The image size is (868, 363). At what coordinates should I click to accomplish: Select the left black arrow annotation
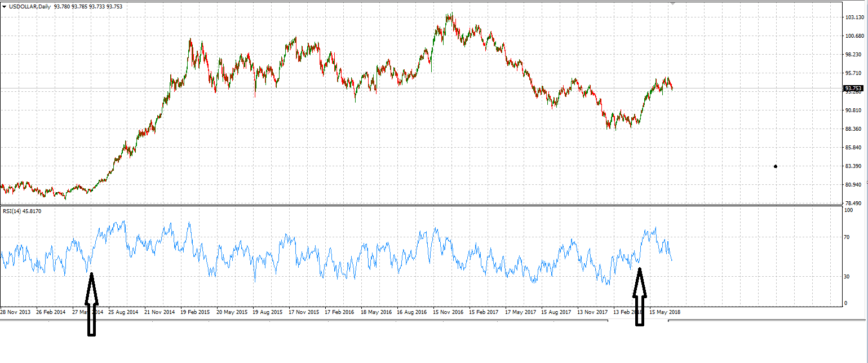click(91, 304)
